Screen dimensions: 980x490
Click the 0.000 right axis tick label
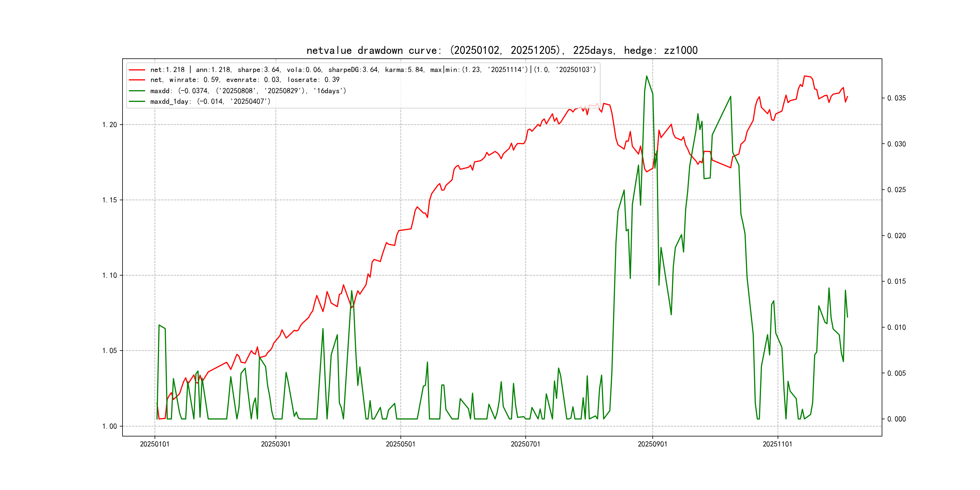896,419
